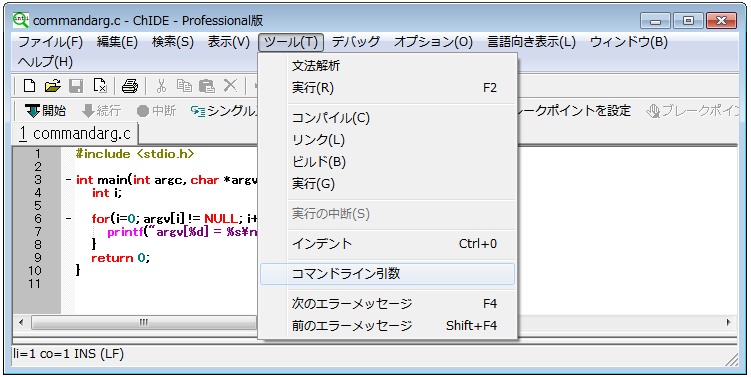The height and width of the screenshot is (377, 751).
Task: Select 実行(R) F2 menu entry
Action: tap(387, 88)
